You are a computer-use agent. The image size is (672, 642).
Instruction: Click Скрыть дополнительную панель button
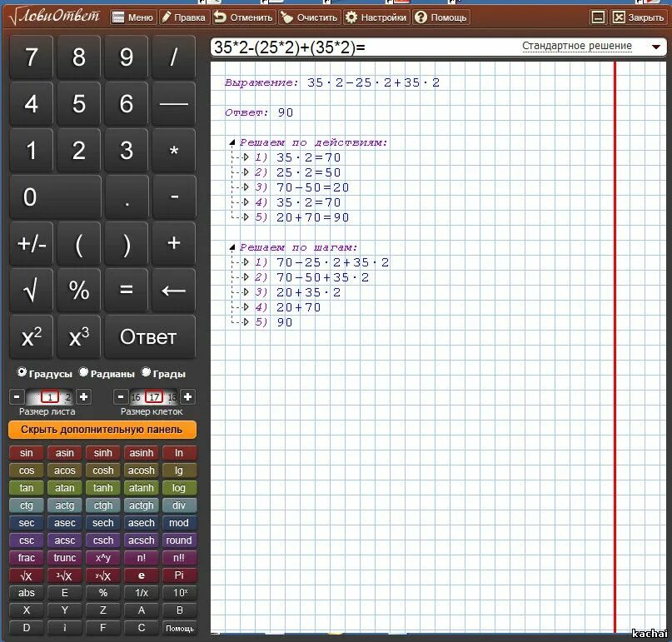(x=102, y=430)
